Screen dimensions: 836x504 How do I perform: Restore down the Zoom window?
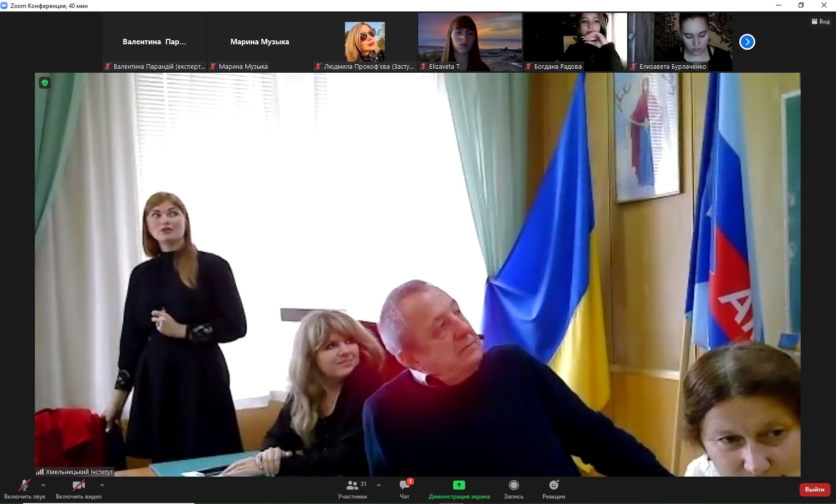(801, 5)
